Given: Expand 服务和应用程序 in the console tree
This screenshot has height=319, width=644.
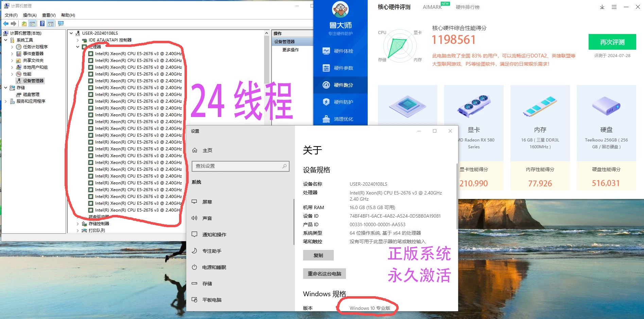Looking at the screenshot, I should pos(5,101).
